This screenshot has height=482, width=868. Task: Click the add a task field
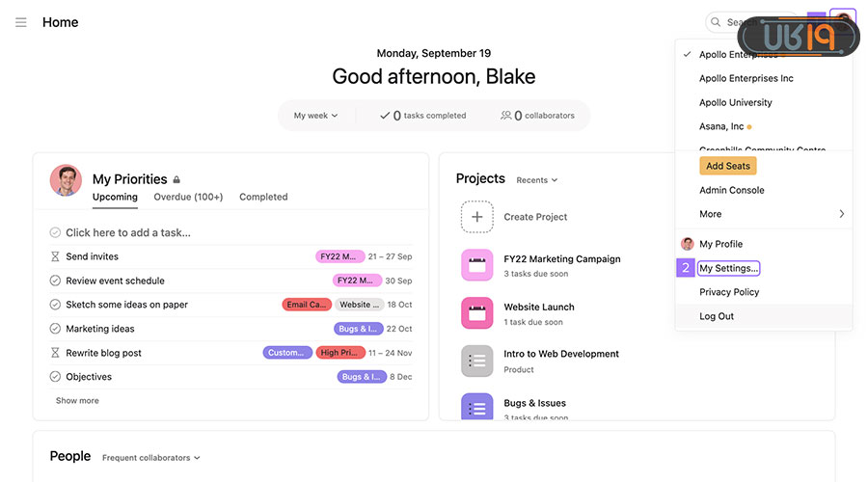(x=128, y=232)
